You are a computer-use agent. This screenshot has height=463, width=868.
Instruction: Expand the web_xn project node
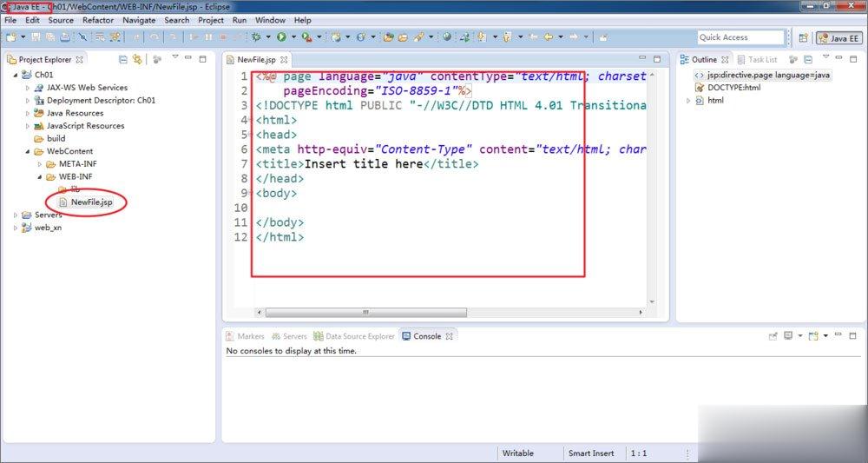(16, 228)
